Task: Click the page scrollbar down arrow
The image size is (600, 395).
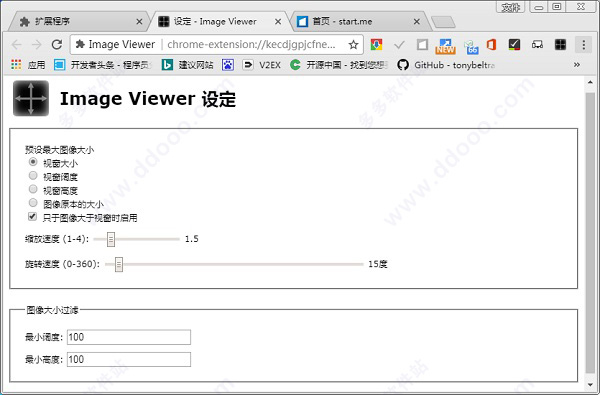Action: coord(590,385)
